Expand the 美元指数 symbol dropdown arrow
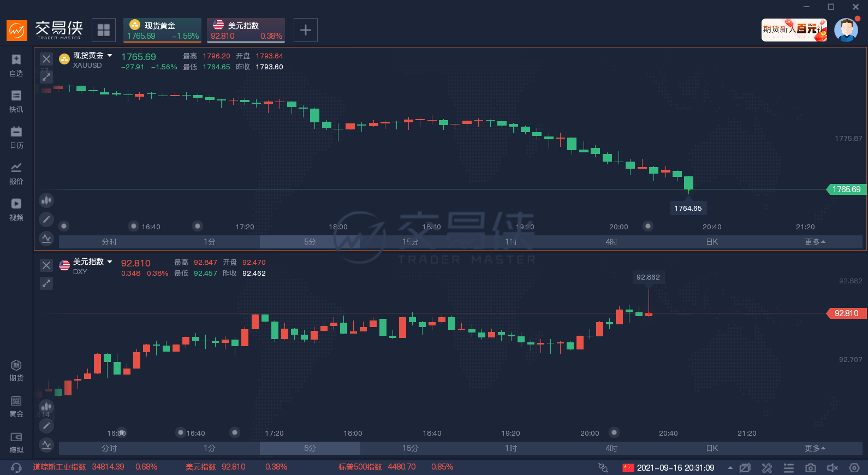Viewport: 868px width, 475px height. 110,262
